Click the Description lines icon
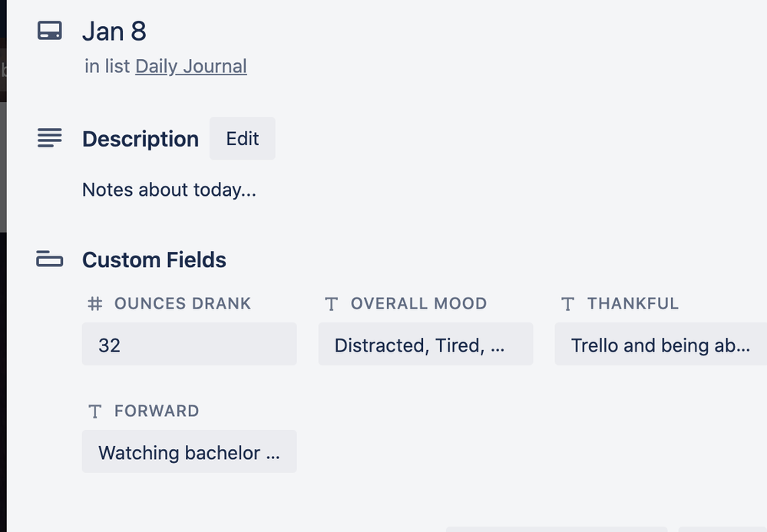Viewport: 767px width, 532px height. (50, 139)
